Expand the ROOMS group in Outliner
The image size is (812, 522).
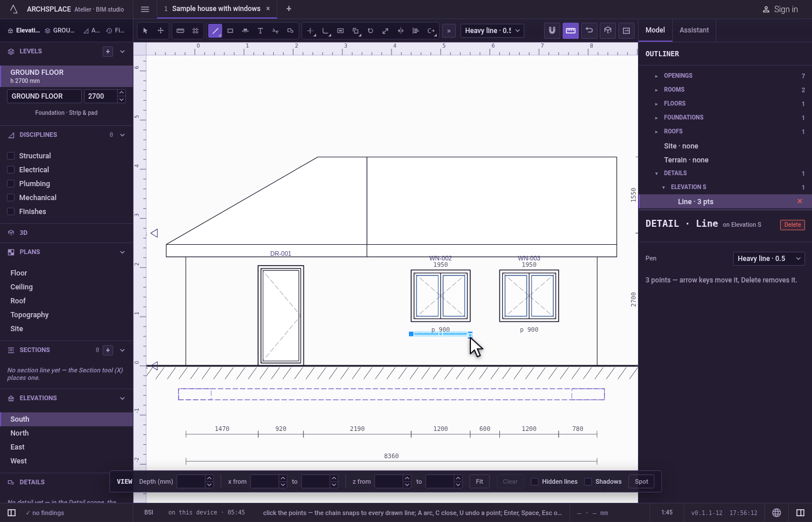657,90
